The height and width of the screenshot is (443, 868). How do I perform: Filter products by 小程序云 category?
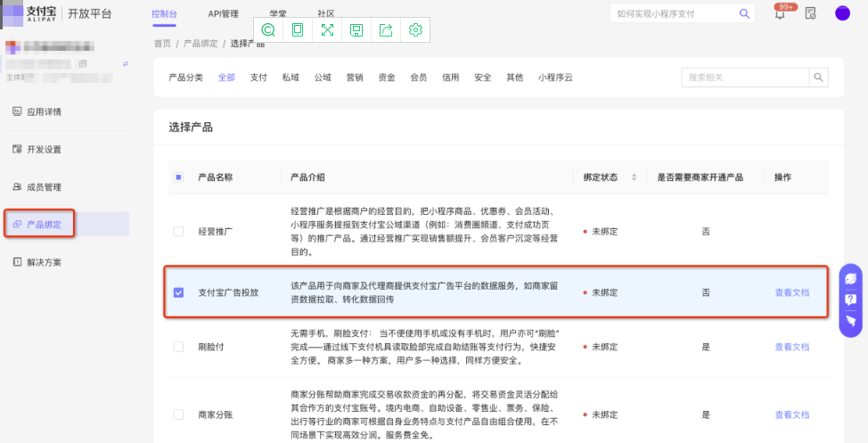(x=555, y=78)
